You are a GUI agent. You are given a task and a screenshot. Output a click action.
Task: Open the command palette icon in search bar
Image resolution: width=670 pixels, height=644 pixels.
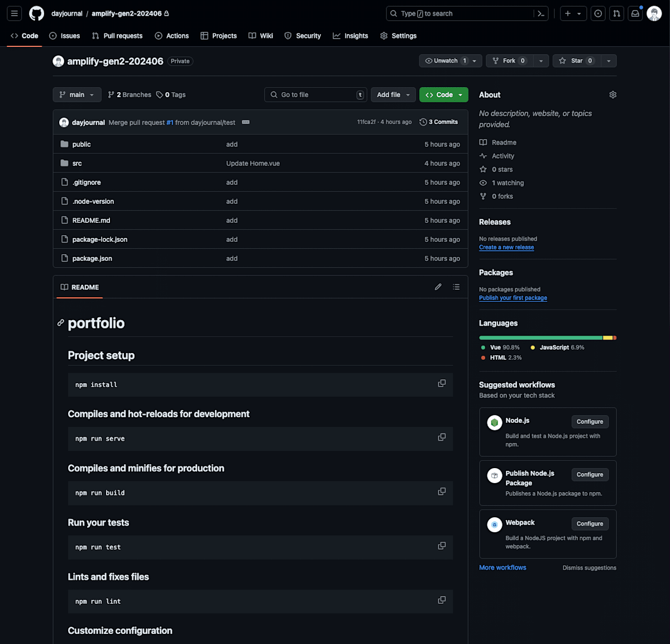(540, 13)
